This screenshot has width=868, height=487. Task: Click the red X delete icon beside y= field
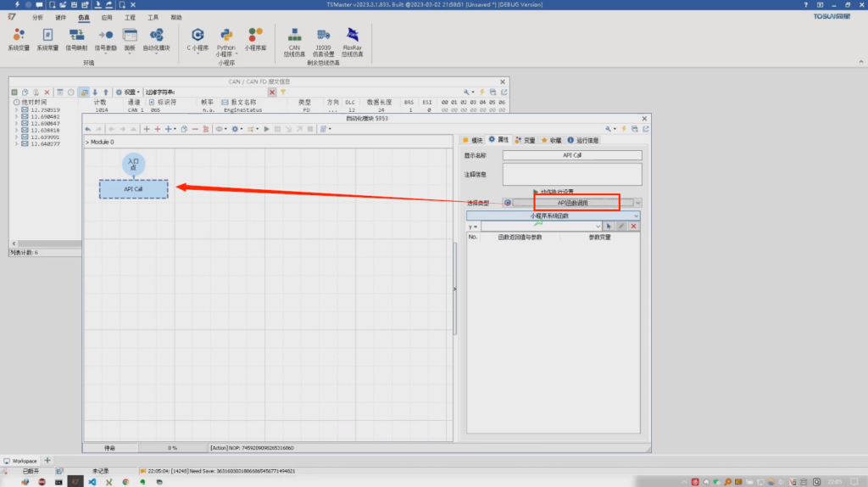tap(633, 227)
